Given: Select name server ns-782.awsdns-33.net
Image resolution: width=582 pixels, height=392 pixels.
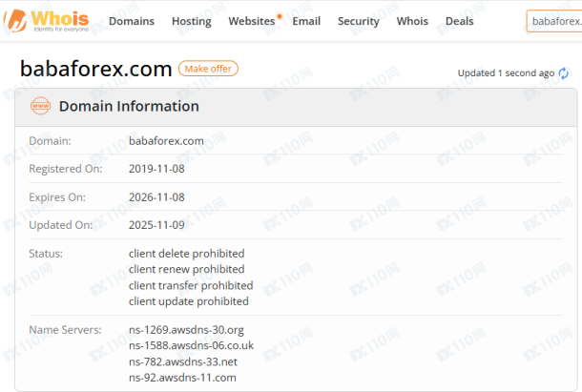Looking at the screenshot, I should pos(183,361).
